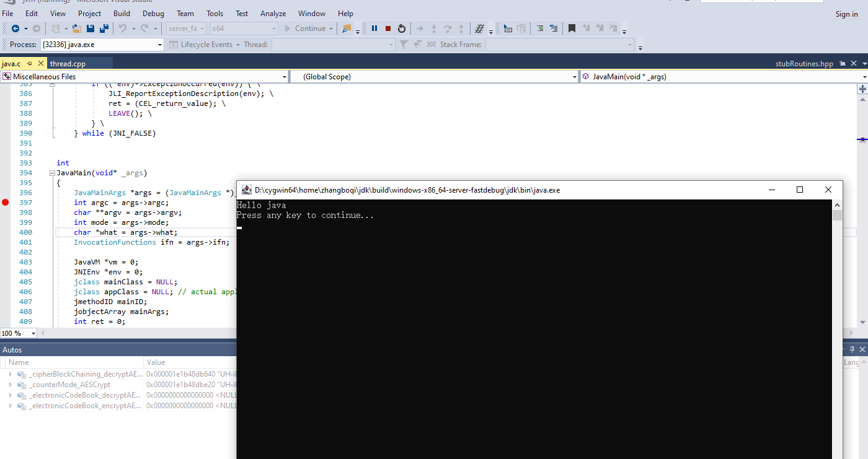Pause debugging with the Break All icon
Screen dimensions: 868x459
click(374, 28)
